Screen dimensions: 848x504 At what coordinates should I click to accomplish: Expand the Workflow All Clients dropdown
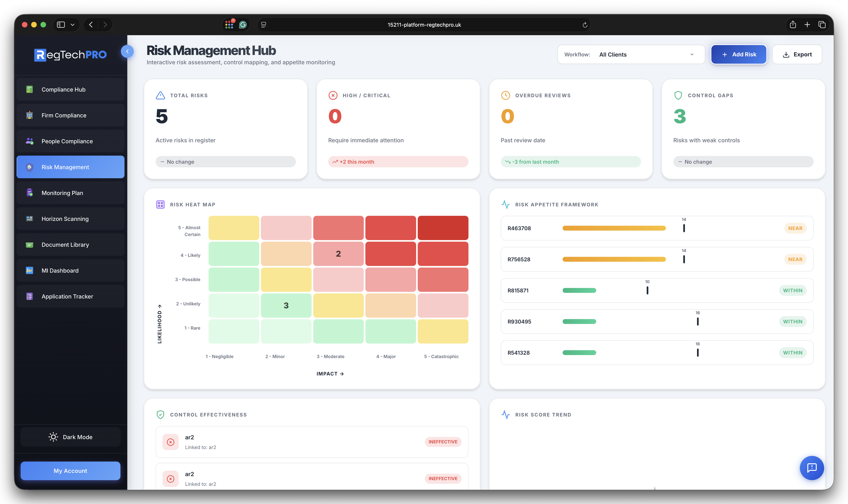[x=631, y=54]
